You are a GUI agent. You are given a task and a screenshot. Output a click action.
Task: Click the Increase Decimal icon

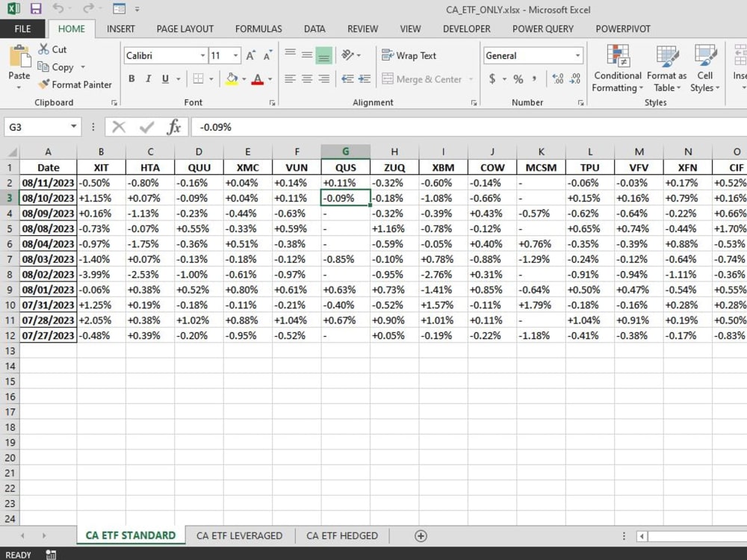point(557,78)
